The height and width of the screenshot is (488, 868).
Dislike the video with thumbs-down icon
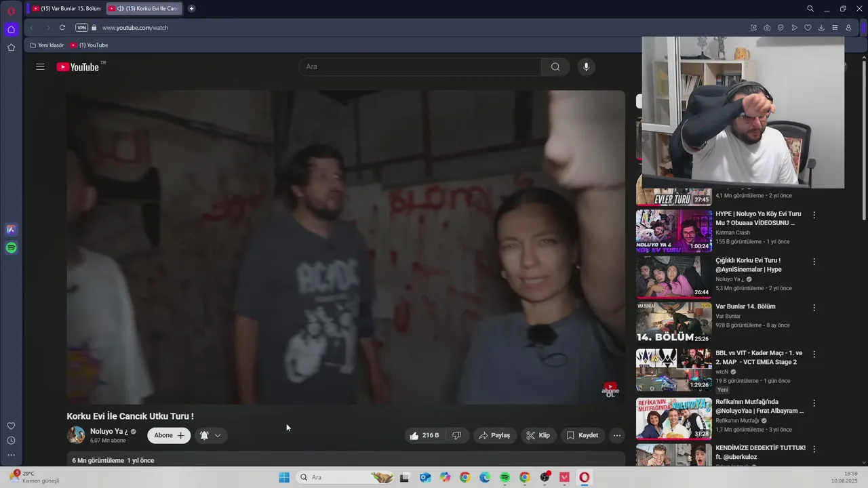[x=457, y=435]
